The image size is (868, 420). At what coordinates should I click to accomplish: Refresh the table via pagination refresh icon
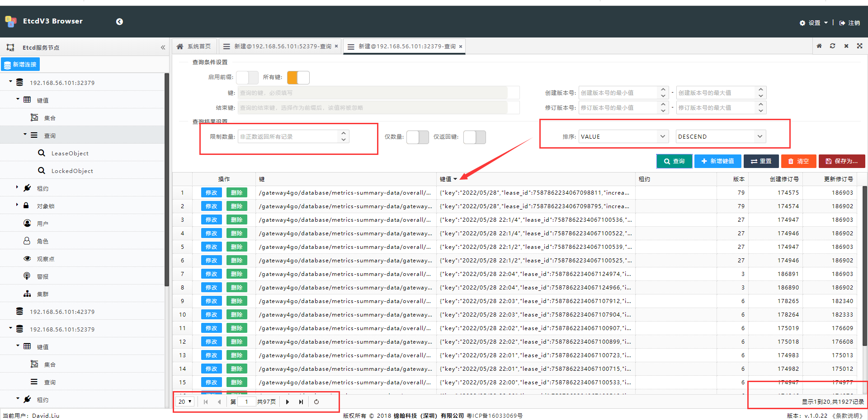[316, 401]
